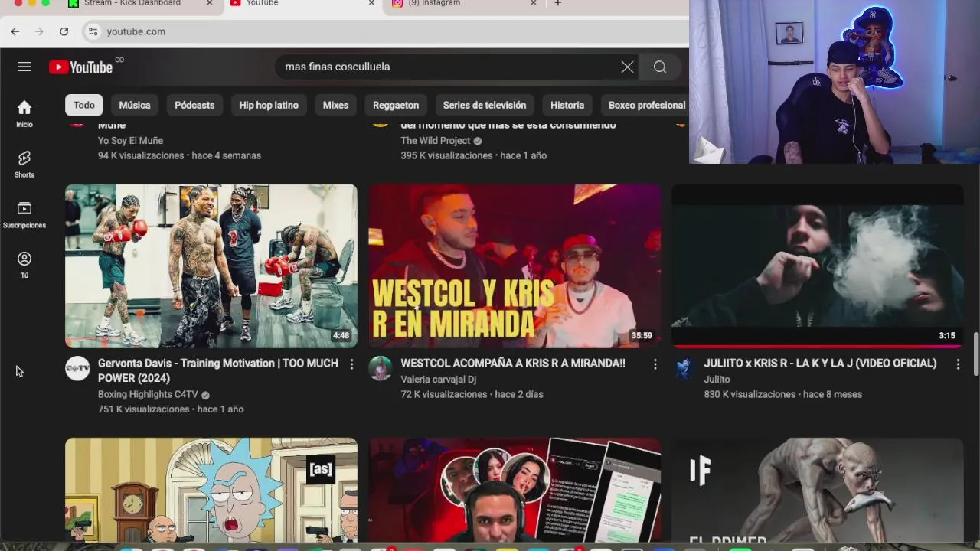Click '830 K visualizaciones' text
The height and width of the screenshot is (551, 980).
[750, 394]
